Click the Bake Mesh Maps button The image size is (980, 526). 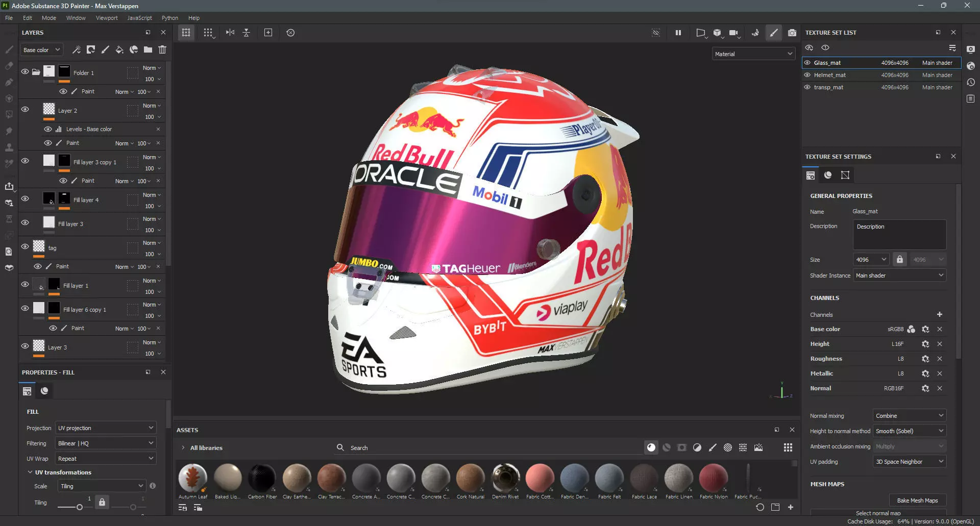coord(917,500)
